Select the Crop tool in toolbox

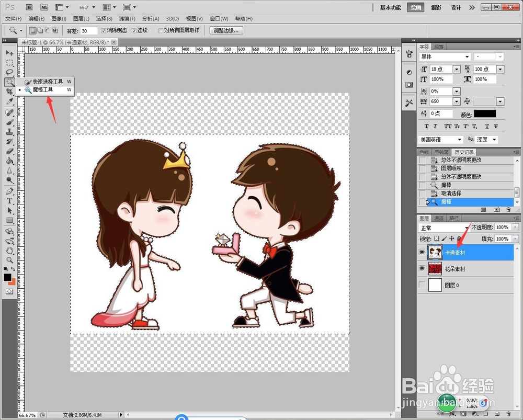[x=9, y=92]
